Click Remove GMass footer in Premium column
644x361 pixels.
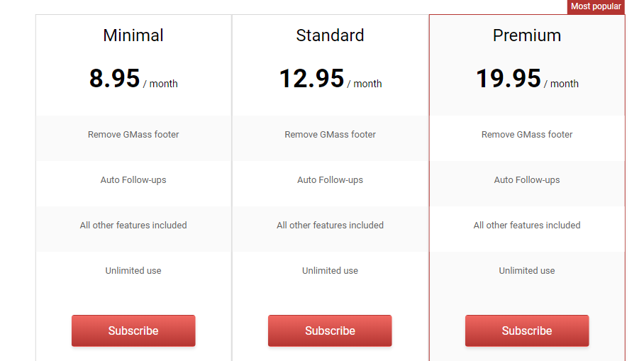pyautogui.click(x=526, y=134)
